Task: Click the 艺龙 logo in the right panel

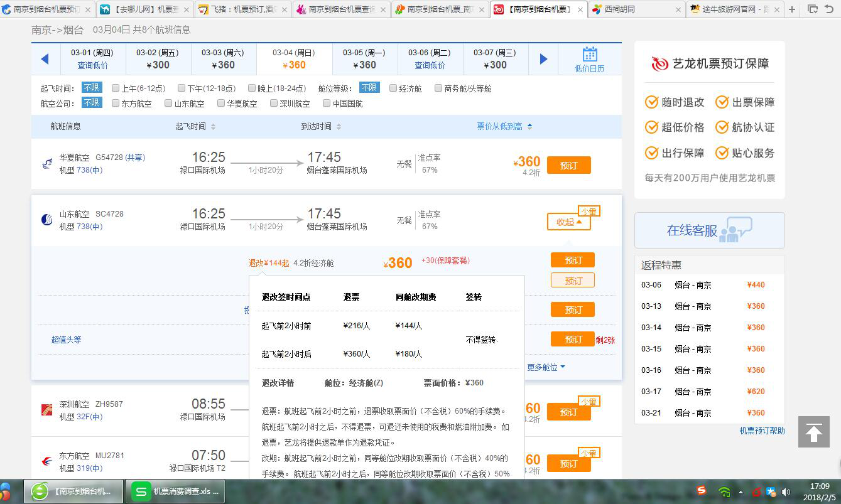Action: pyautogui.click(x=658, y=63)
